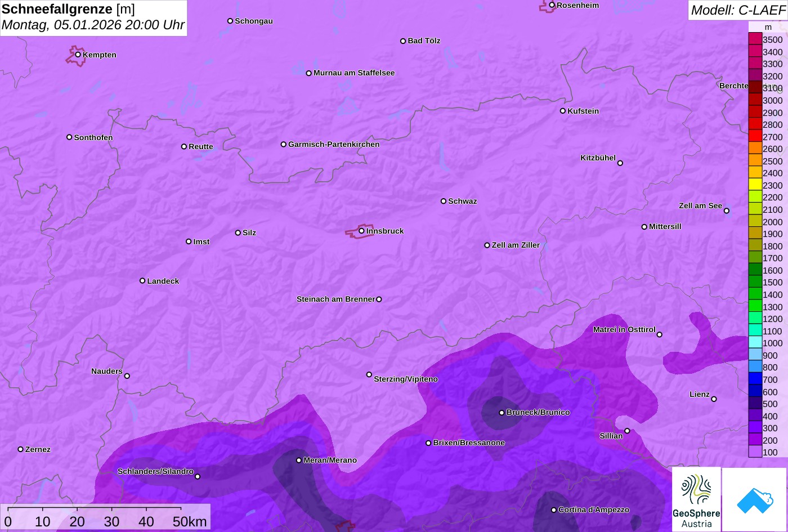The height and width of the screenshot is (532, 788).
Task: Click the yellow 2300 m legend swatch
Action: 755,185
